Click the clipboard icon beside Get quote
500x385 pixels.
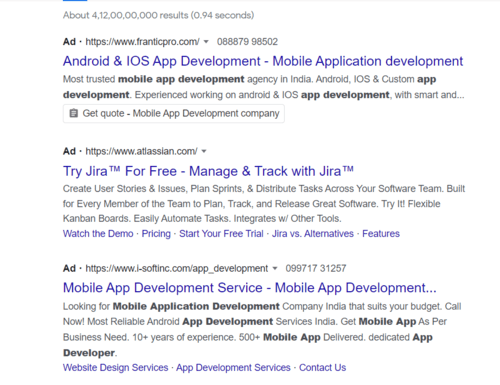(x=73, y=113)
